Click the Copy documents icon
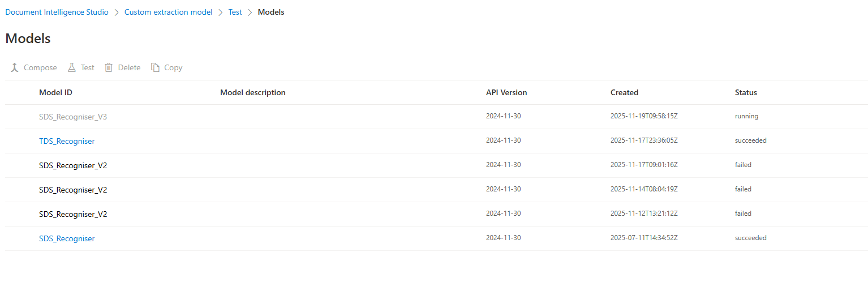 (155, 67)
